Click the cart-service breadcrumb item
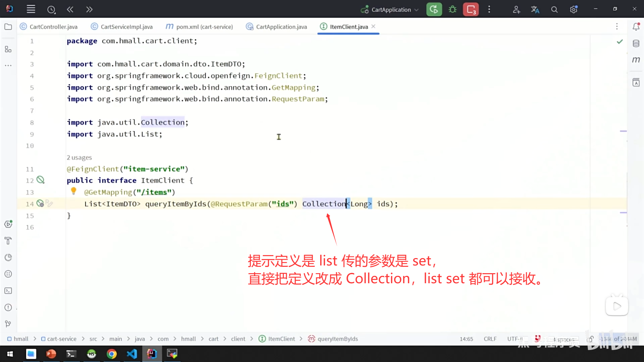The image size is (644, 362). coord(61,339)
